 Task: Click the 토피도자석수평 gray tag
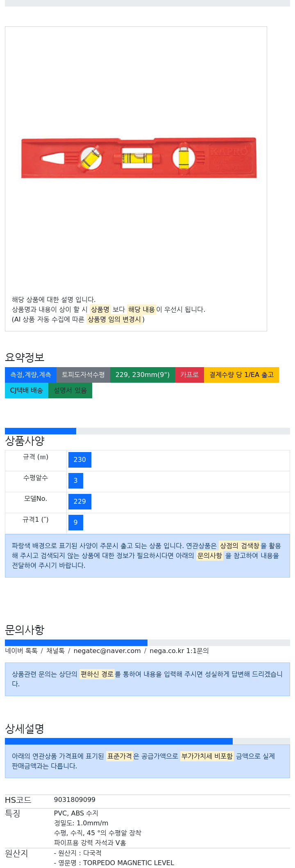click(83, 375)
